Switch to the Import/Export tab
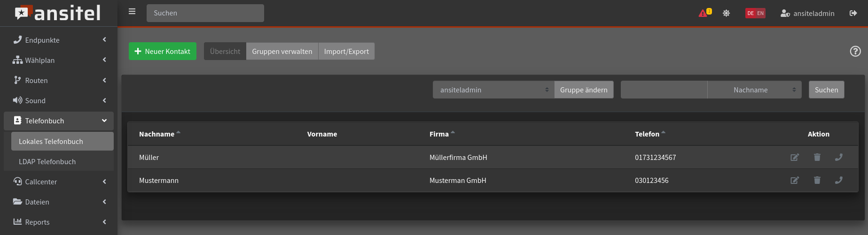The image size is (868, 235). coord(346,52)
